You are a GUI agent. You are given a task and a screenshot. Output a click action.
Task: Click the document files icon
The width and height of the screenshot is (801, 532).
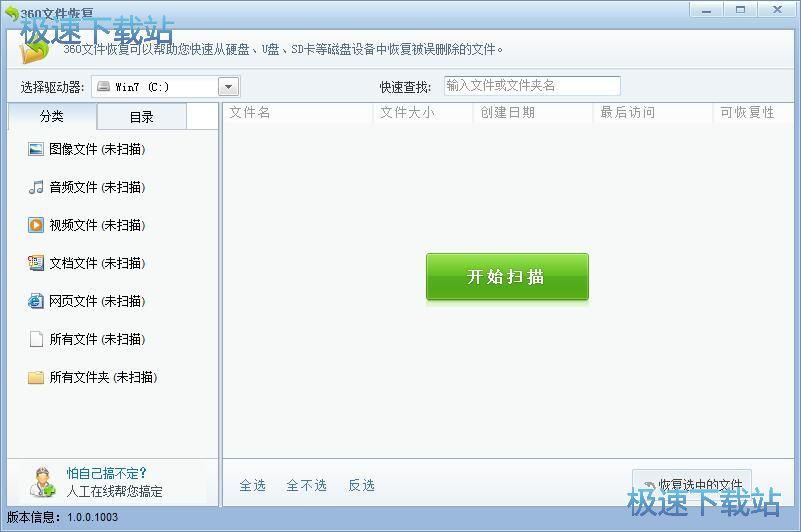point(36,263)
